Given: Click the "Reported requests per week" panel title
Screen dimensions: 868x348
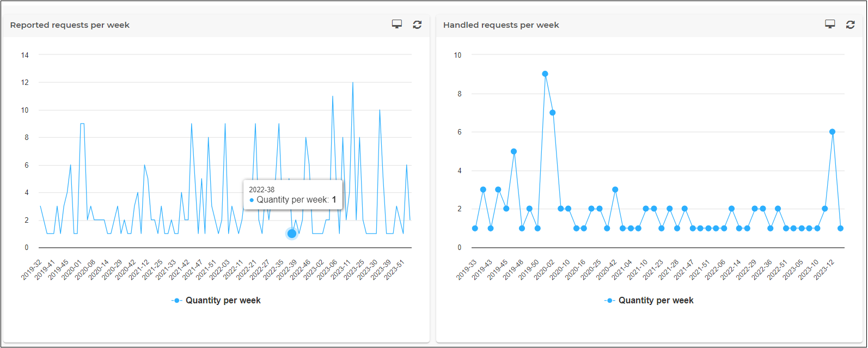Looking at the screenshot, I should coord(70,25).
